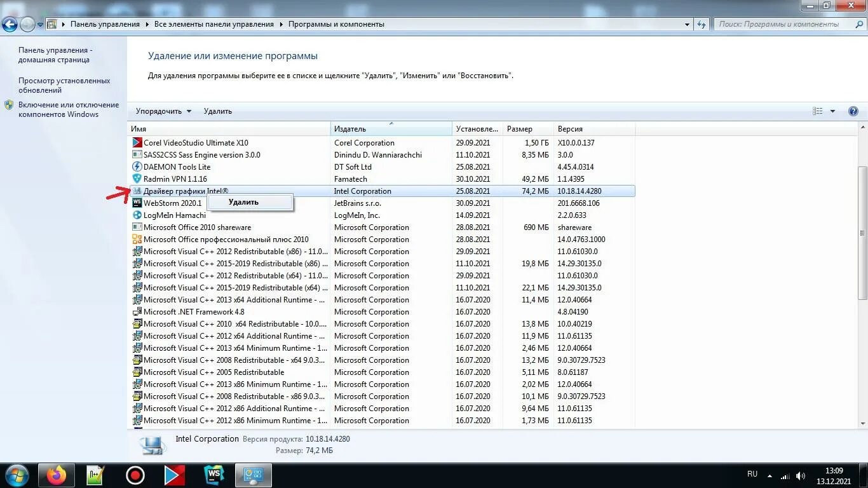Viewport: 868px width, 488px height.
Task: Click the Corel VideoStudio Ultimate X10 program icon
Action: point(137,143)
